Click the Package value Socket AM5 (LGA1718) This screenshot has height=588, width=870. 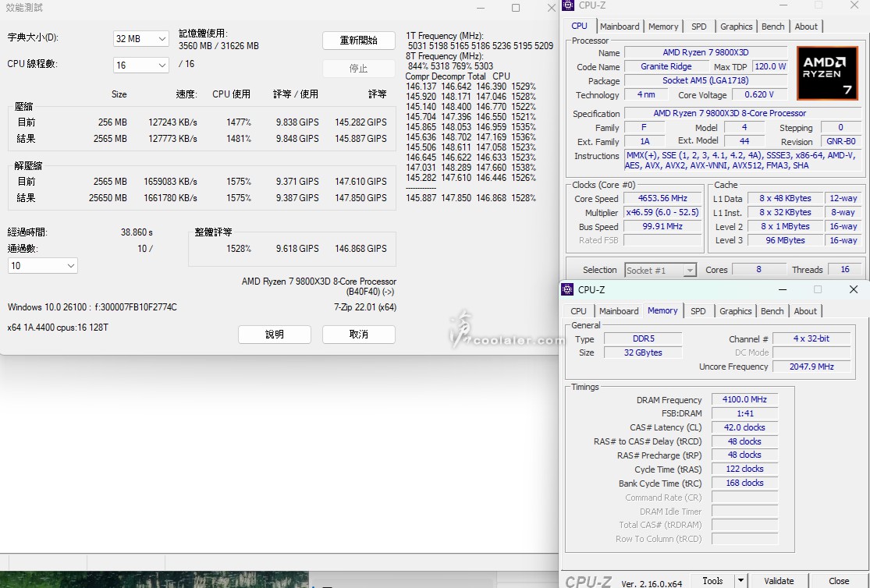click(706, 80)
